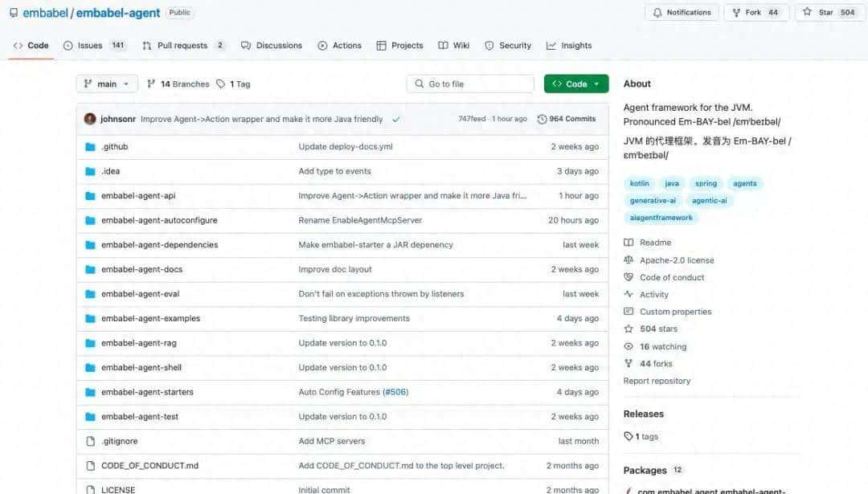The width and height of the screenshot is (868, 494).
Task: Click the Notifications bell icon
Action: pyautogui.click(x=657, y=13)
